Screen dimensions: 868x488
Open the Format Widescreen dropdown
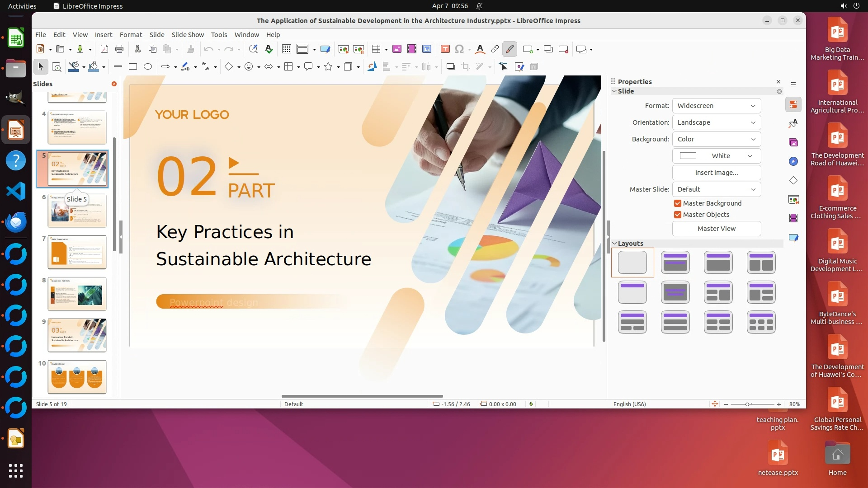pyautogui.click(x=716, y=106)
